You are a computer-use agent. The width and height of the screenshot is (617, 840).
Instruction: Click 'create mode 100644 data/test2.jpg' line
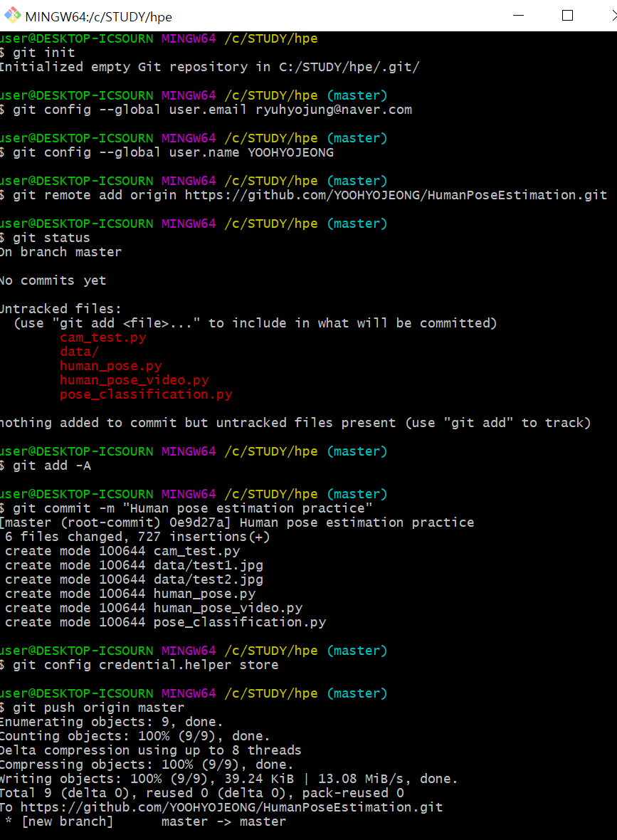[134, 579]
